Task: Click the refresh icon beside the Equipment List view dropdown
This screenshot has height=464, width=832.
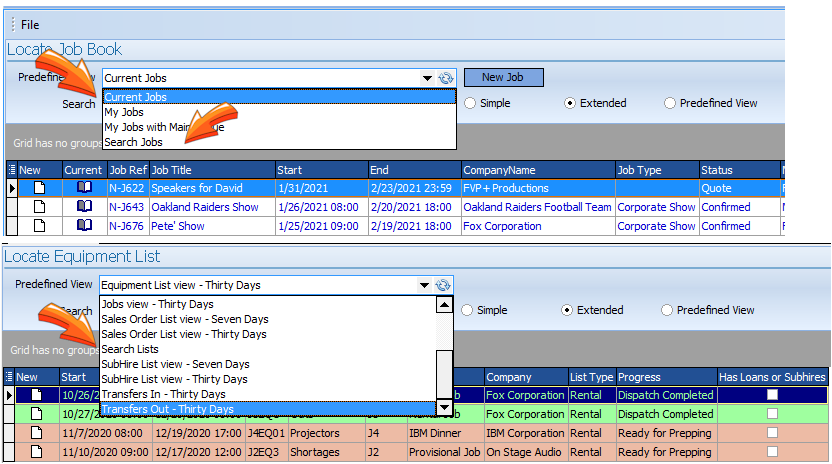Action: pyautogui.click(x=443, y=285)
